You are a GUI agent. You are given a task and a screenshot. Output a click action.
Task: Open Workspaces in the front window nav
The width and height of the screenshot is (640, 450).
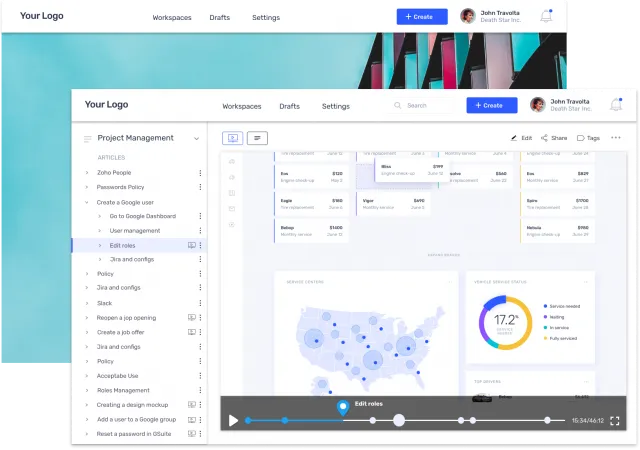(x=242, y=106)
